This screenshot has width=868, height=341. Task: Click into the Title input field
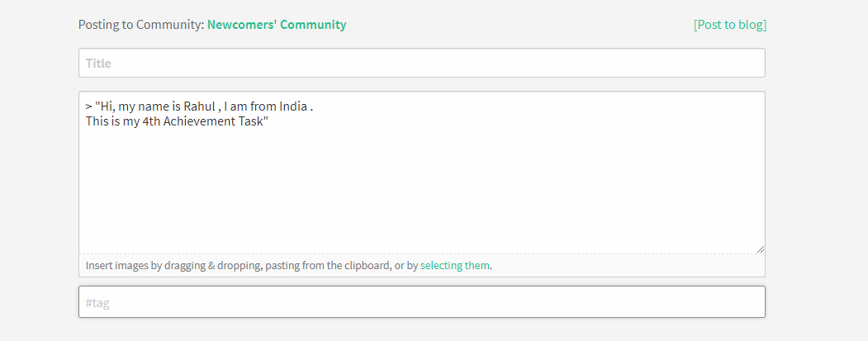[421, 64]
